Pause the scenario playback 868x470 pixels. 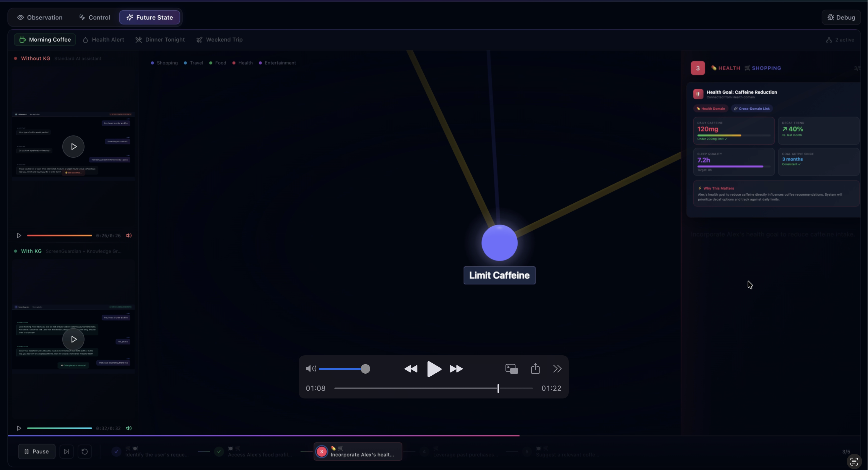(x=37, y=451)
